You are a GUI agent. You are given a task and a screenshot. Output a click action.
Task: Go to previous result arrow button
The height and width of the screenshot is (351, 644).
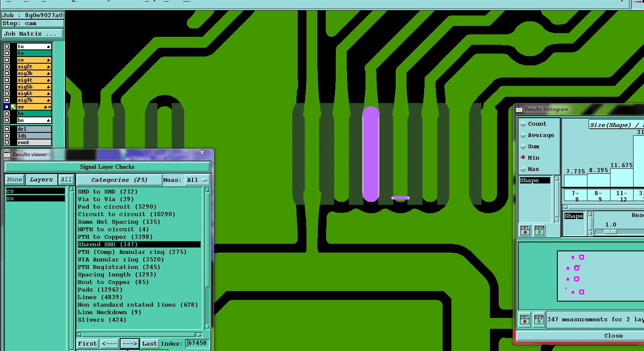110,344
